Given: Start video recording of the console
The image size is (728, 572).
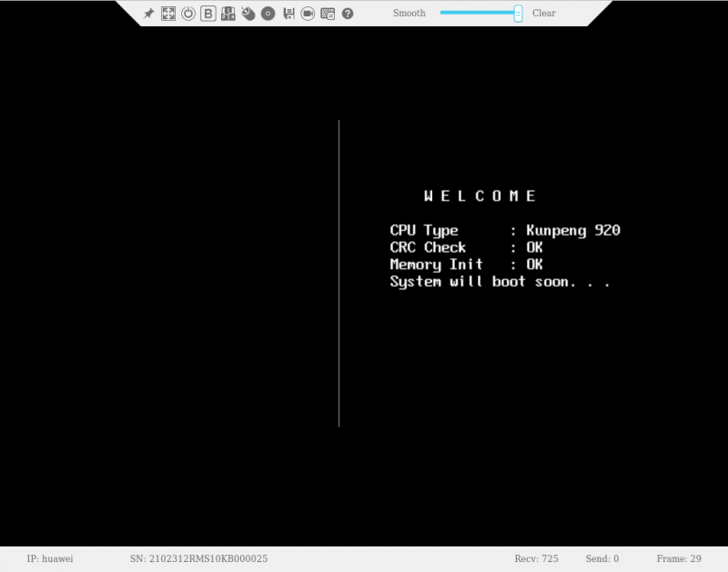Looking at the screenshot, I should point(308,14).
